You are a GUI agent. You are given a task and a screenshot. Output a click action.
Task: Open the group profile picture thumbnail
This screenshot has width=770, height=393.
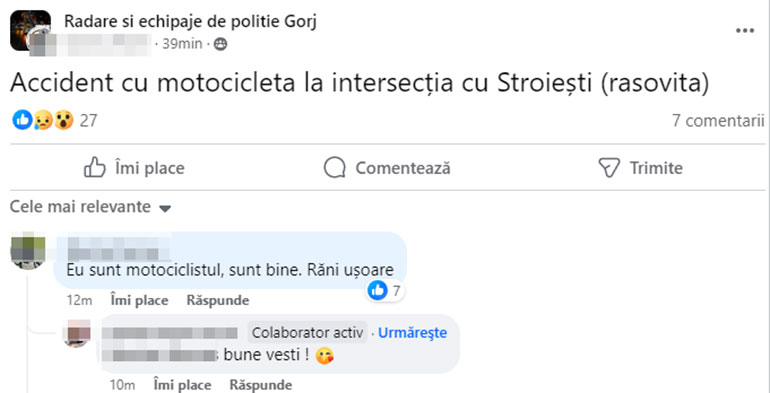click(30, 30)
